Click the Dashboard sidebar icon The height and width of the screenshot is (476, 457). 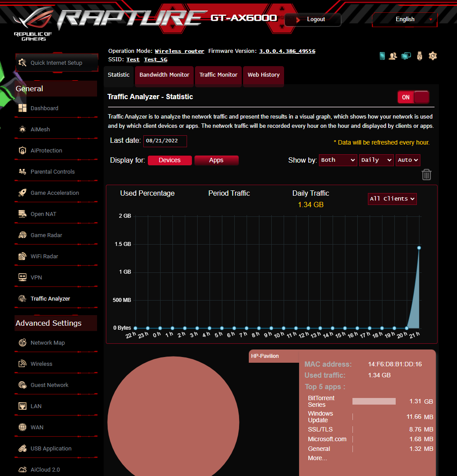pyautogui.click(x=22, y=108)
